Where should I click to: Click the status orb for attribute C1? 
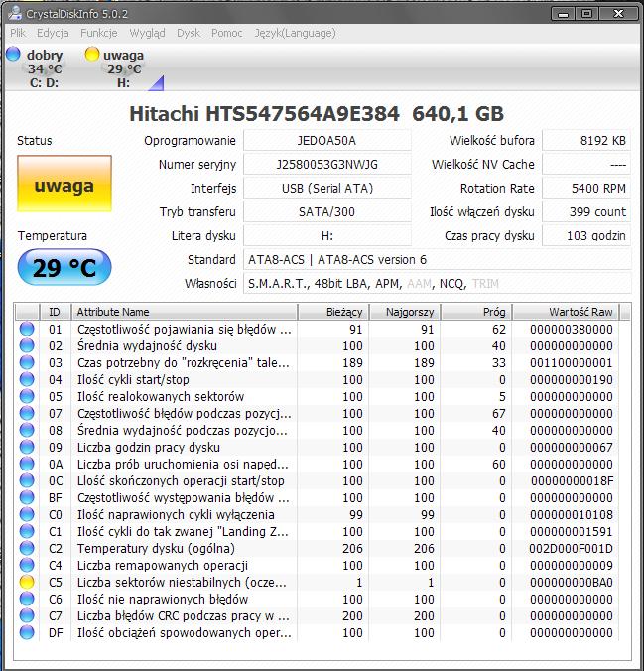[27, 531]
